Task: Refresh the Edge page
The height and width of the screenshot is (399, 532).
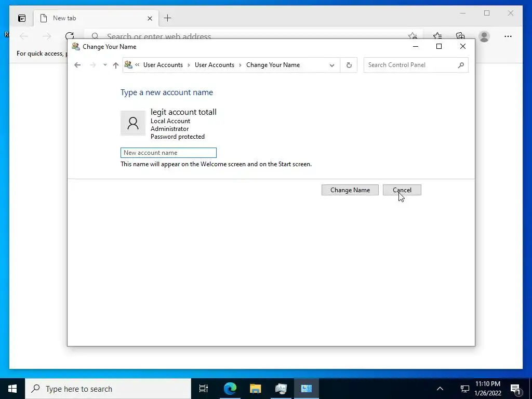Action: 70,36
